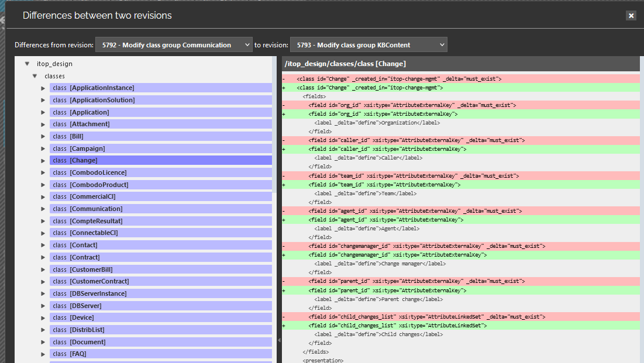This screenshot has width=644, height=363.
Task: Close the Differences between two revisions dialog
Action: pyautogui.click(x=631, y=16)
